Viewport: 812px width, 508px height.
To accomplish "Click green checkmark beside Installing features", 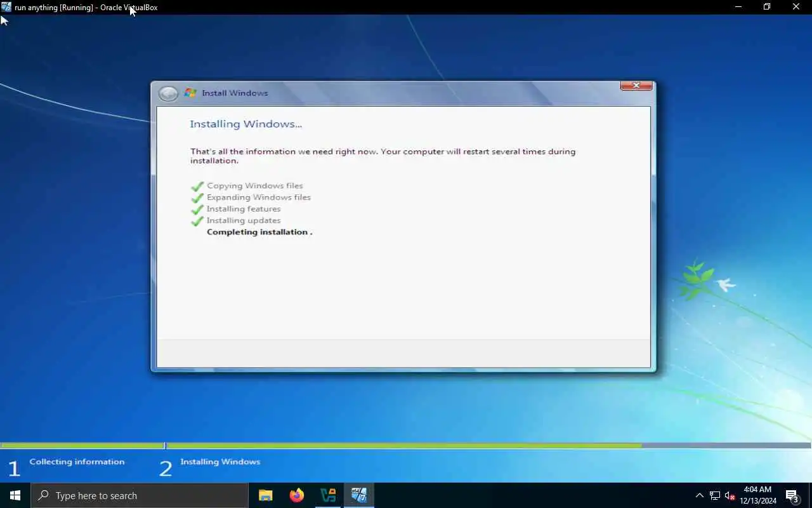I will pyautogui.click(x=197, y=209).
